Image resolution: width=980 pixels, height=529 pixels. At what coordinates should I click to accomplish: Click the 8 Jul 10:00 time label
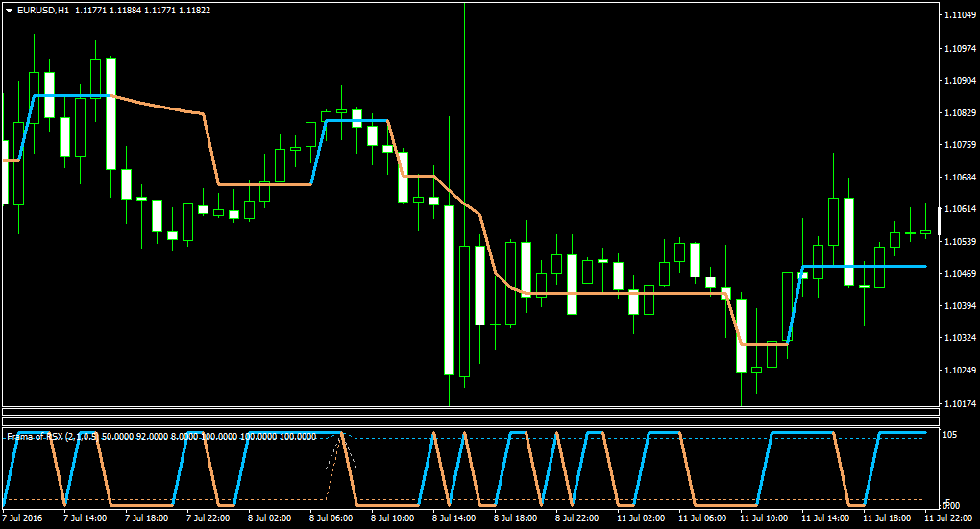point(393,518)
